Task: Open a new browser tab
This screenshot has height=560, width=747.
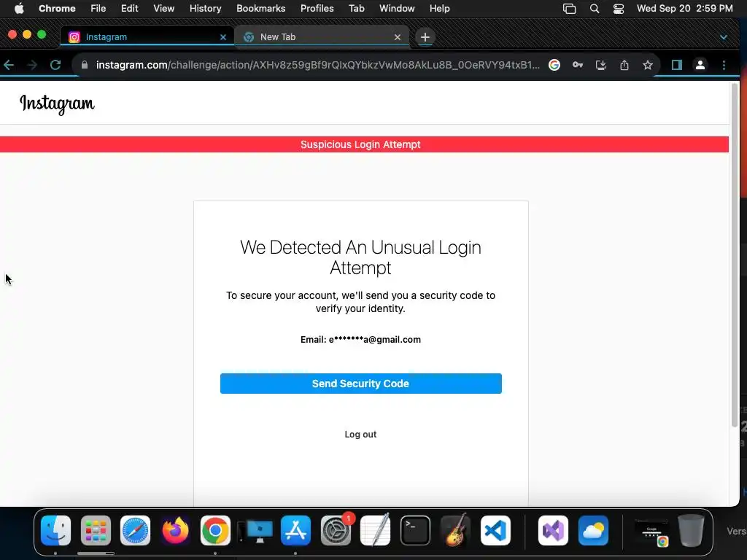Action: click(425, 37)
